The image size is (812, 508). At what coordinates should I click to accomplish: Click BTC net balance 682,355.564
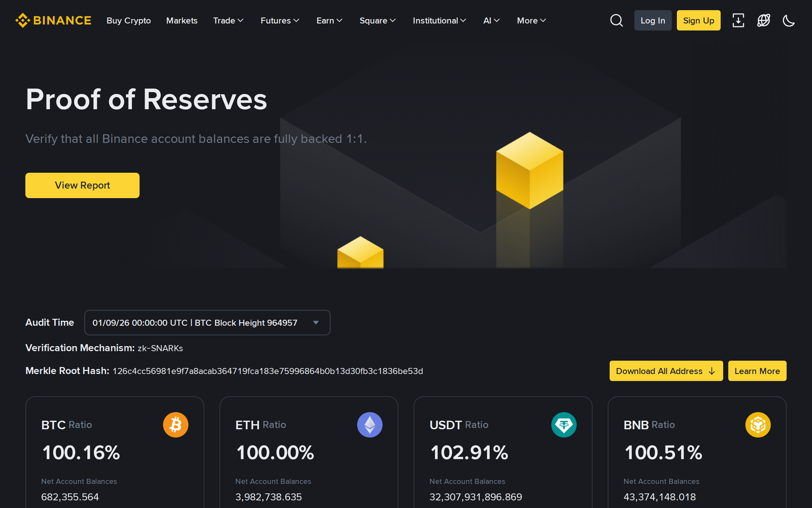click(x=70, y=497)
